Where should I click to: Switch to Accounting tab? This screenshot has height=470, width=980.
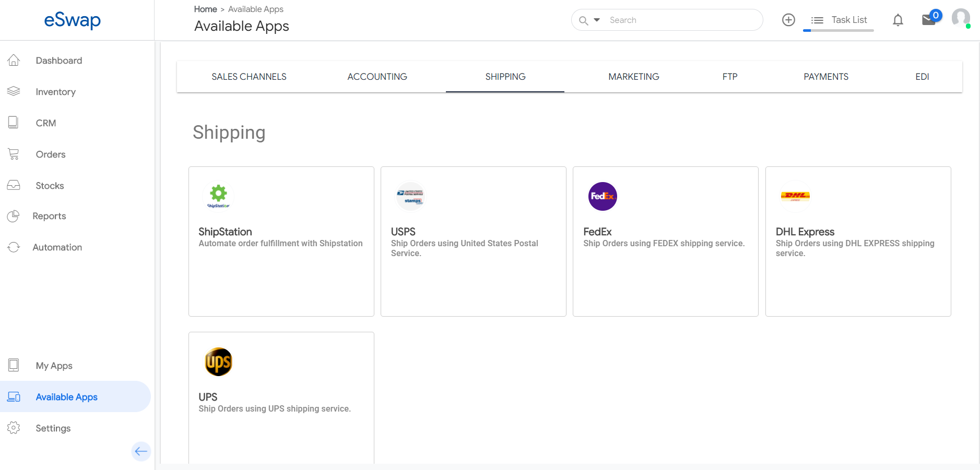pyautogui.click(x=377, y=77)
